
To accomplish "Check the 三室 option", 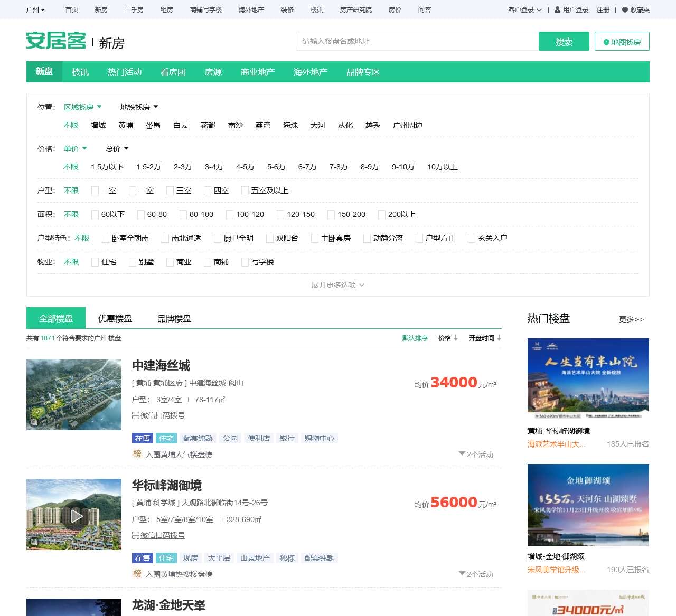I will click(170, 191).
